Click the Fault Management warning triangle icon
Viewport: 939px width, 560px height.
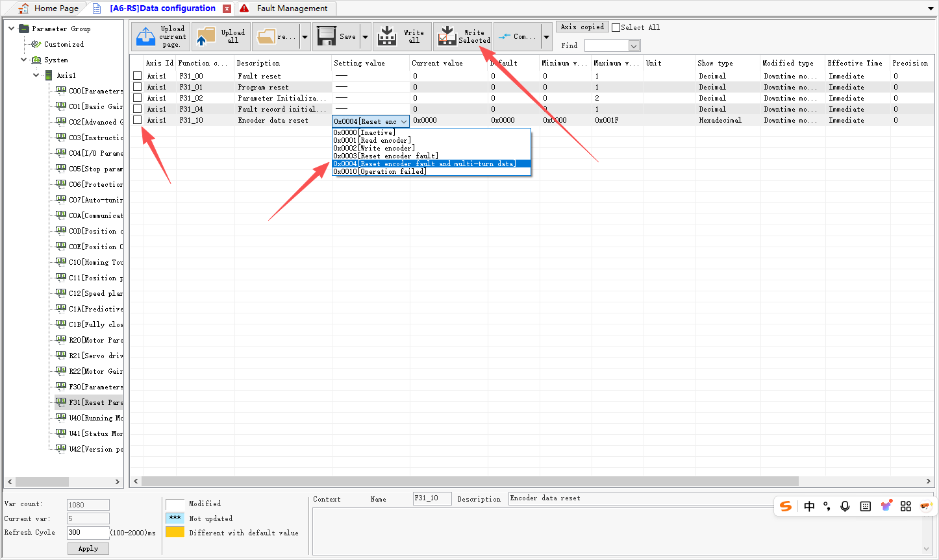[x=244, y=8]
